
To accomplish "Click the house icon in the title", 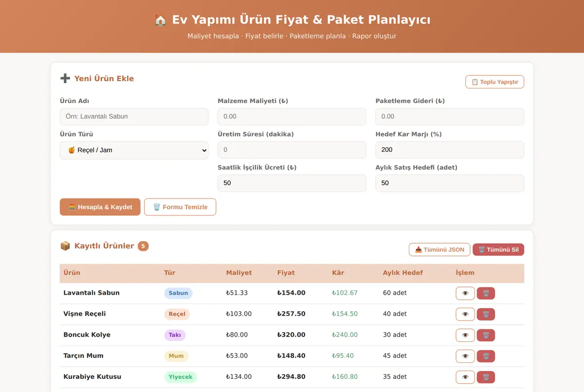I will (x=161, y=20).
